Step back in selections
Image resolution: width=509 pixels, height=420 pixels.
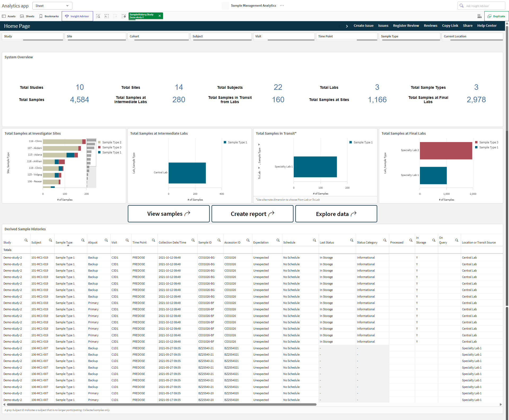pos(107,16)
